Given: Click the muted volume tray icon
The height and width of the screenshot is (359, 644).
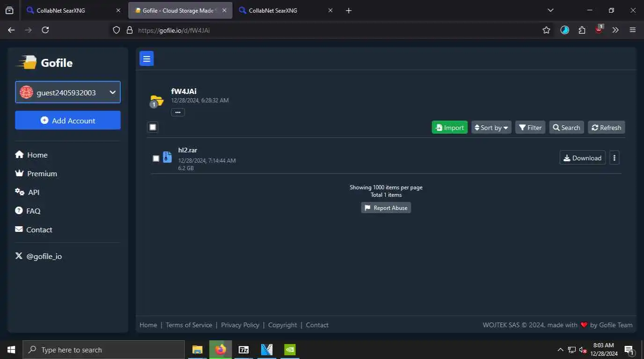Looking at the screenshot, I should [x=583, y=350].
